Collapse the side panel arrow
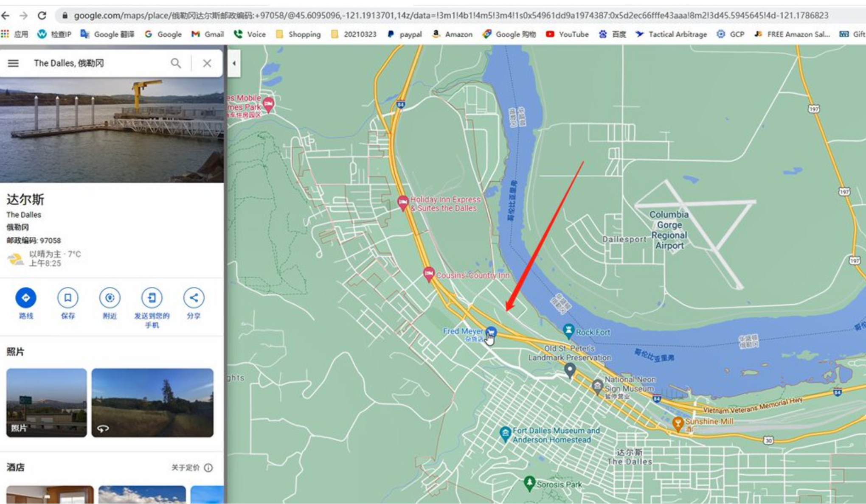The width and height of the screenshot is (866, 504). point(234,63)
